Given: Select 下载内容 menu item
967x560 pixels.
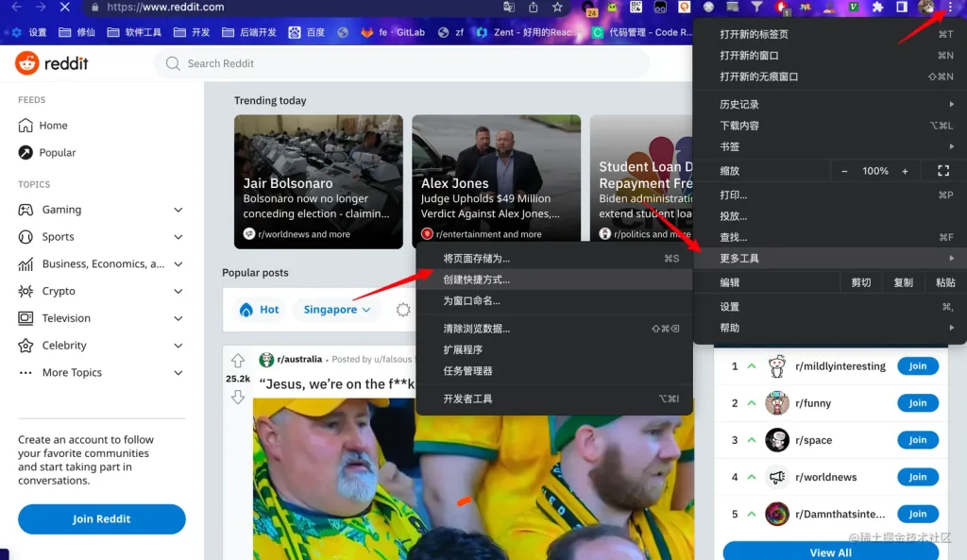Looking at the screenshot, I should point(830,126).
